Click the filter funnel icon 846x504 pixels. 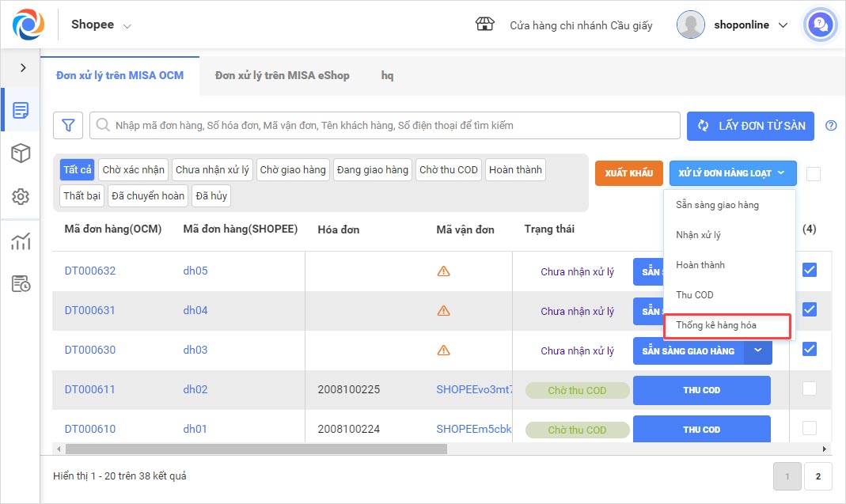pyautogui.click(x=68, y=125)
